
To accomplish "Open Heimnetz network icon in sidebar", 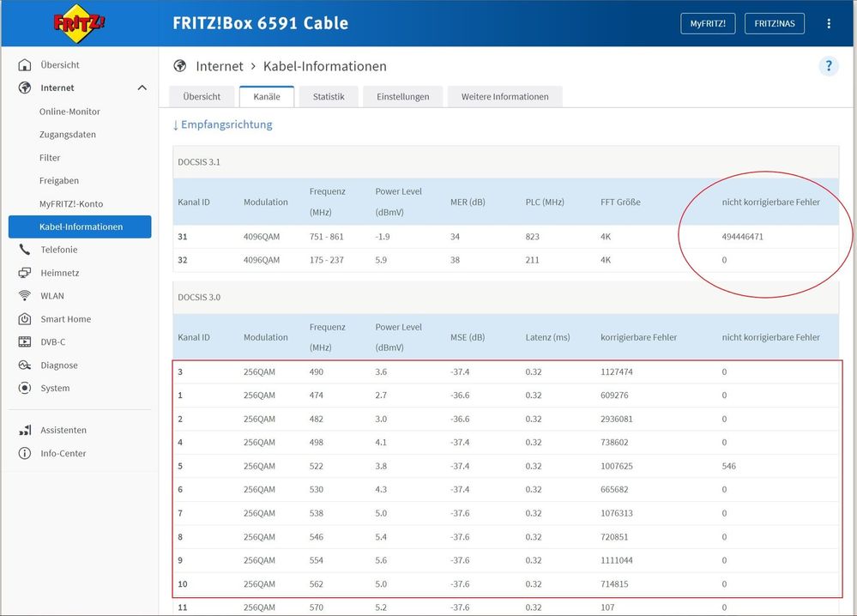I will [x=25, y=273].
